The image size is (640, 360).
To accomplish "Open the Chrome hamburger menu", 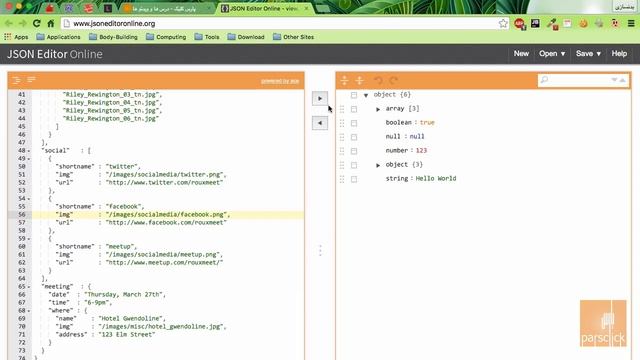I will pyautogui.click(x=631, y=24).
